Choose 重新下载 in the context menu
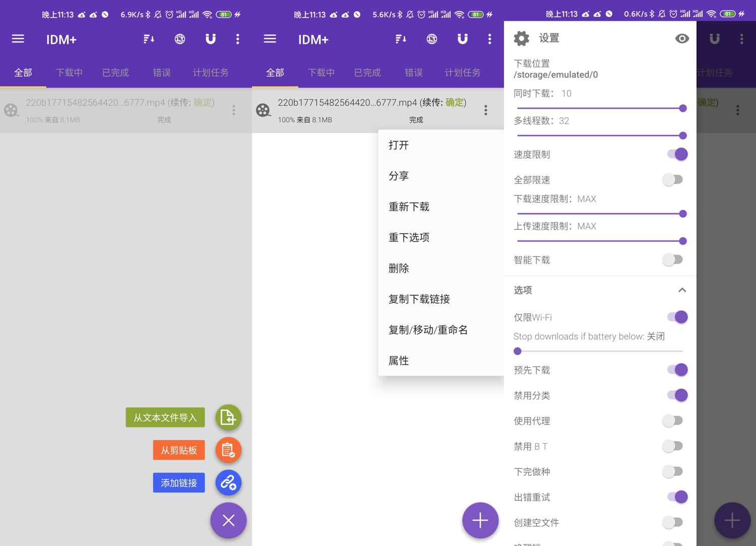 409,206
